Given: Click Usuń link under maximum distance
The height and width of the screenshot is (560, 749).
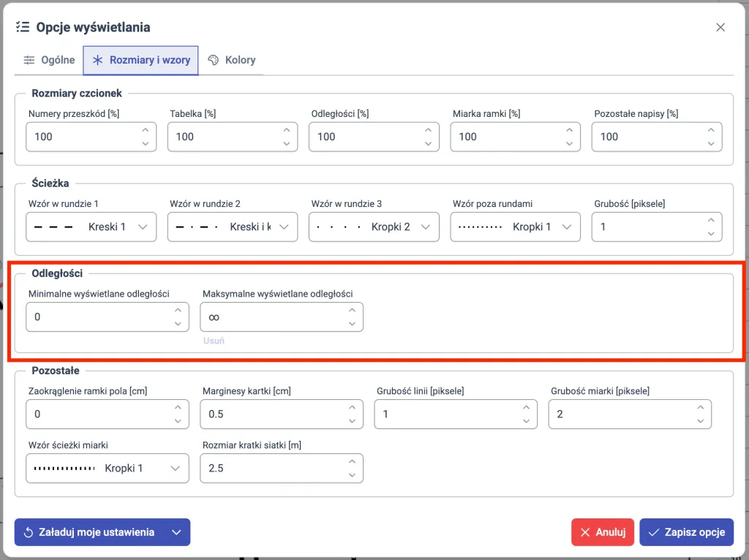Looking at the screenshot, I should (214, 341).
